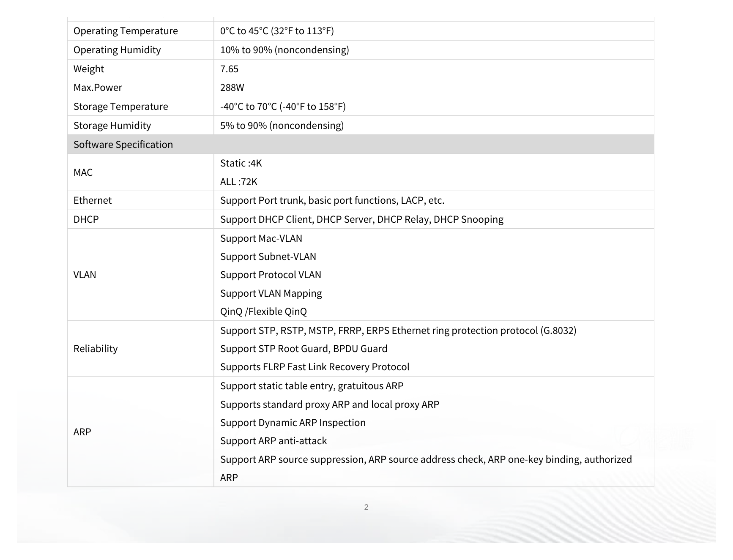Click the Ethernet row label
733x560 pixels.
tap(93, 200)
